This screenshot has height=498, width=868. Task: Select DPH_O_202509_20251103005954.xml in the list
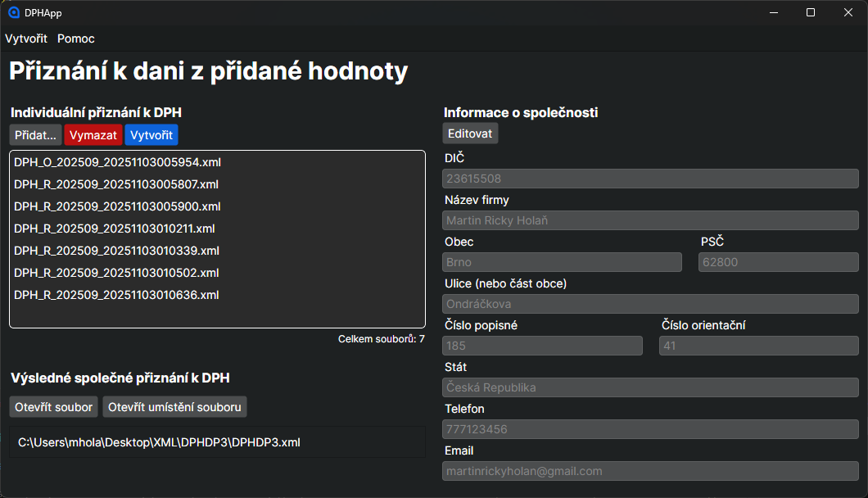117,162
